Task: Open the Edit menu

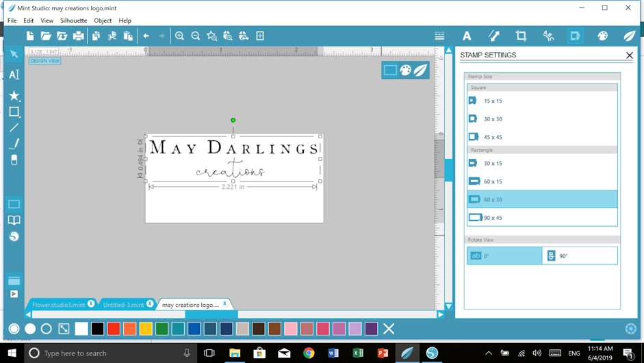Action: coord(28,21)
